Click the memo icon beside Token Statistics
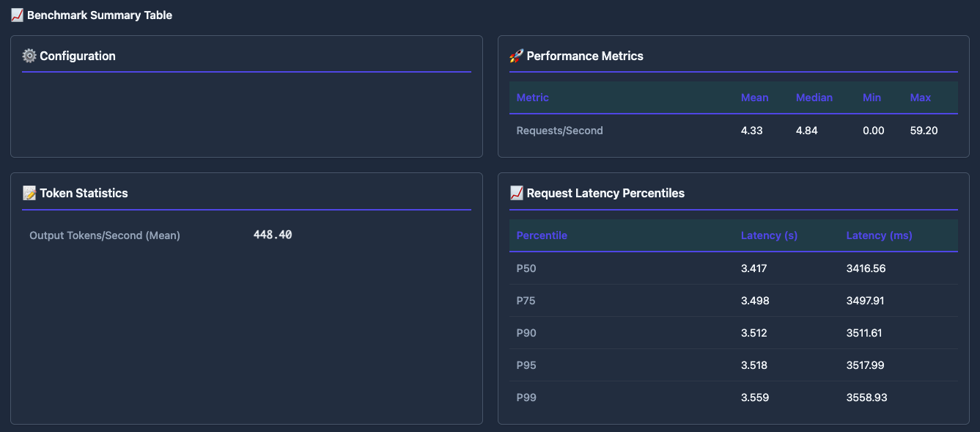The image size is (980, 432). point(29,193)
